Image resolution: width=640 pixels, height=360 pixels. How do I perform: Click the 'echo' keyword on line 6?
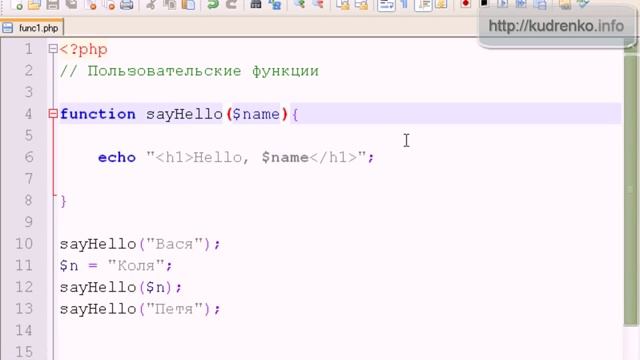[x=117, y=157]
